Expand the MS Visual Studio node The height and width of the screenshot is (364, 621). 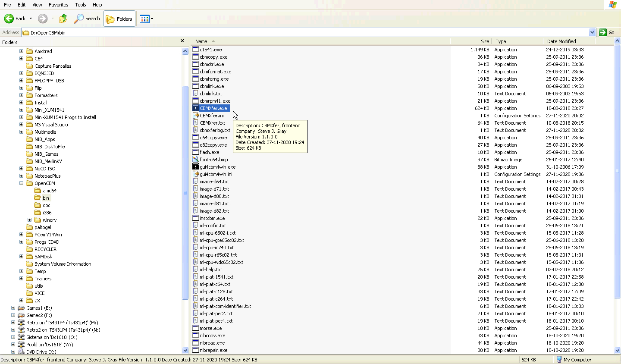tap(21, 125)
